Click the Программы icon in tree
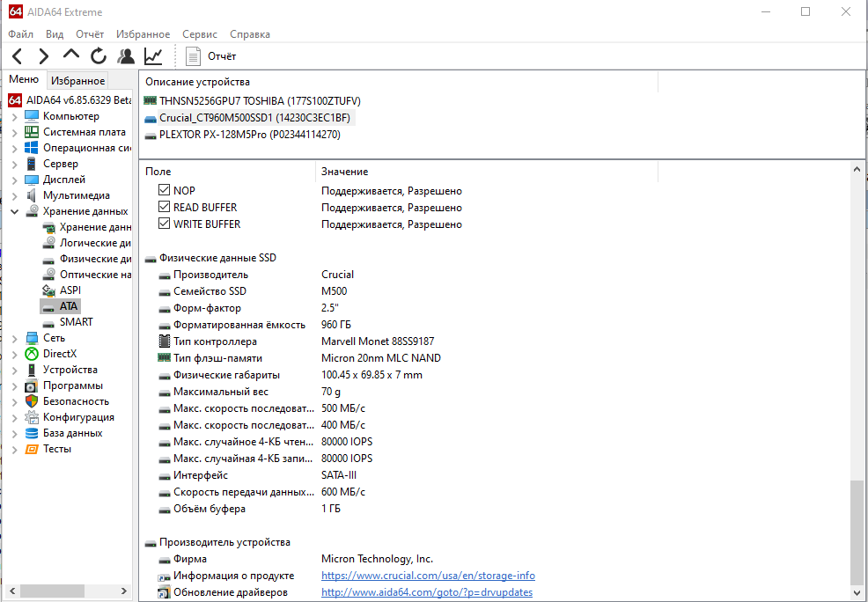This screenshot has height=602, width=868. point(32,385)
